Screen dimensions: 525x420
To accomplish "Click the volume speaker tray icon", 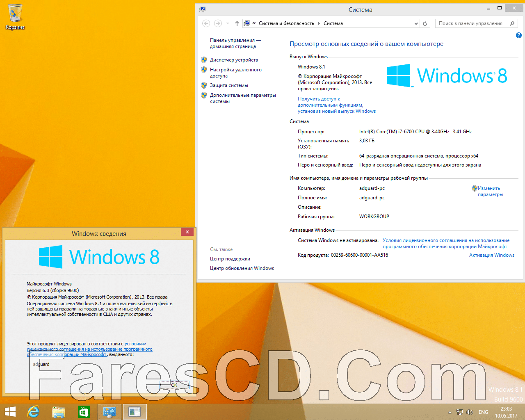I will 470,412.
